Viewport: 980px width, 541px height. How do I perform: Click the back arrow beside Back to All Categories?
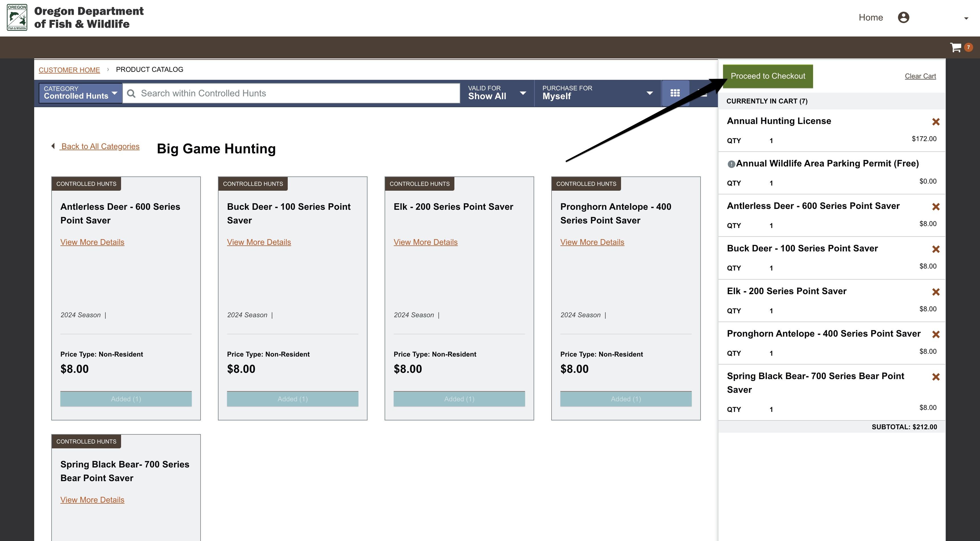(53, 146)
